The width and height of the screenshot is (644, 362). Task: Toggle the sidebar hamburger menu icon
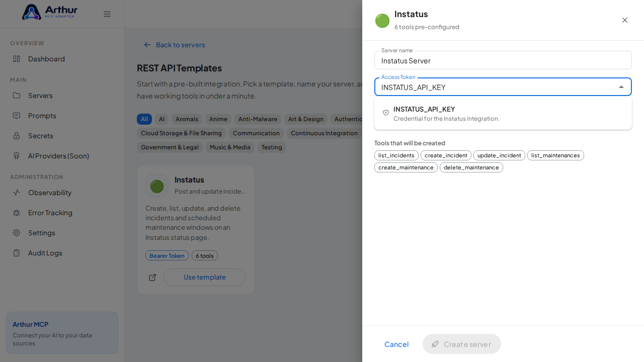point(107,14)
